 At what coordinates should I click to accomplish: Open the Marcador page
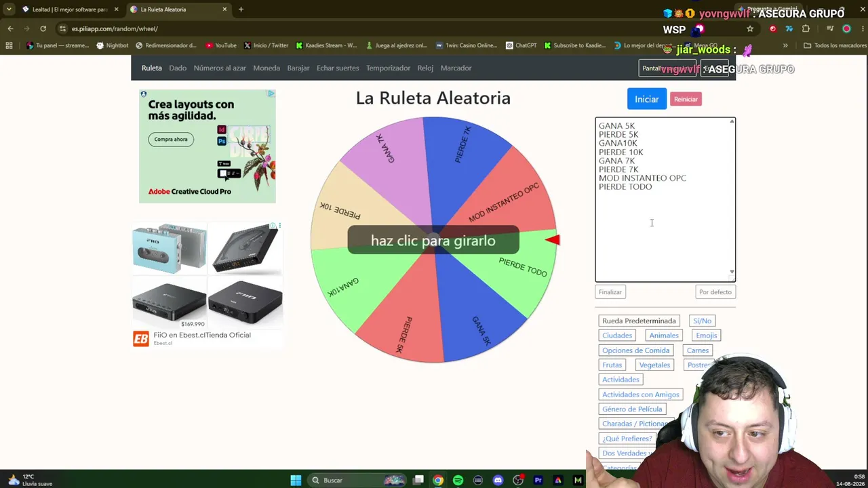pos(456,68)
